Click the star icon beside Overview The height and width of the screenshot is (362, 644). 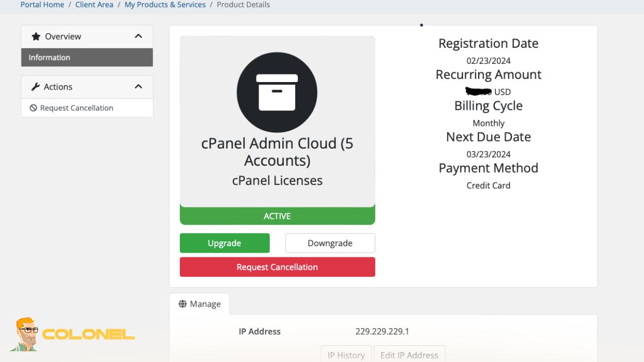(36, 36)
